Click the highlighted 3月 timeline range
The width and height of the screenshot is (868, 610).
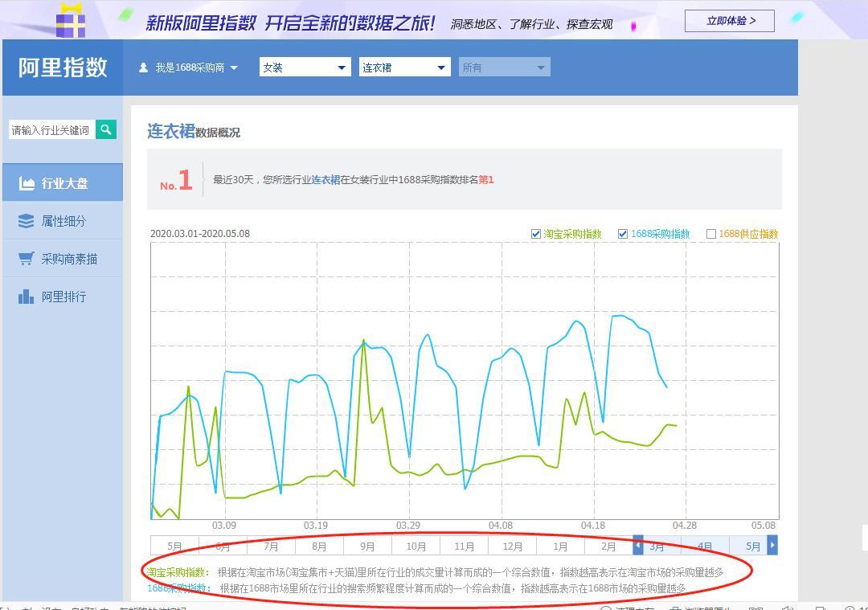(x=657, y=547)
